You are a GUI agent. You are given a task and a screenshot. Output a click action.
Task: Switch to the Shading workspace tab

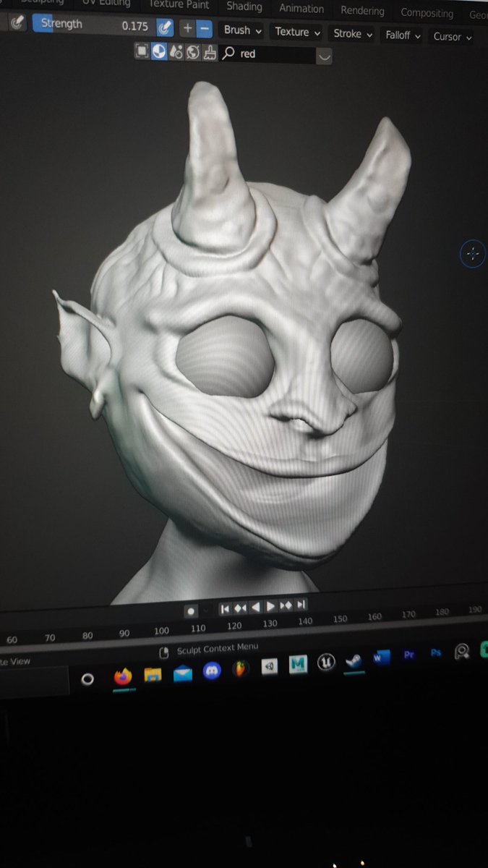(x=244, y=6)
